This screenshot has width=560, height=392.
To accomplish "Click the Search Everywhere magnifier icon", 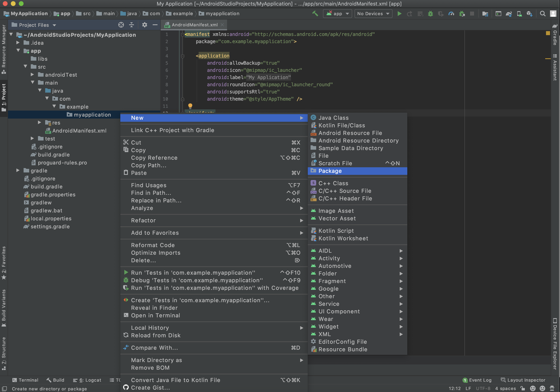I will [x=542, y=14].
